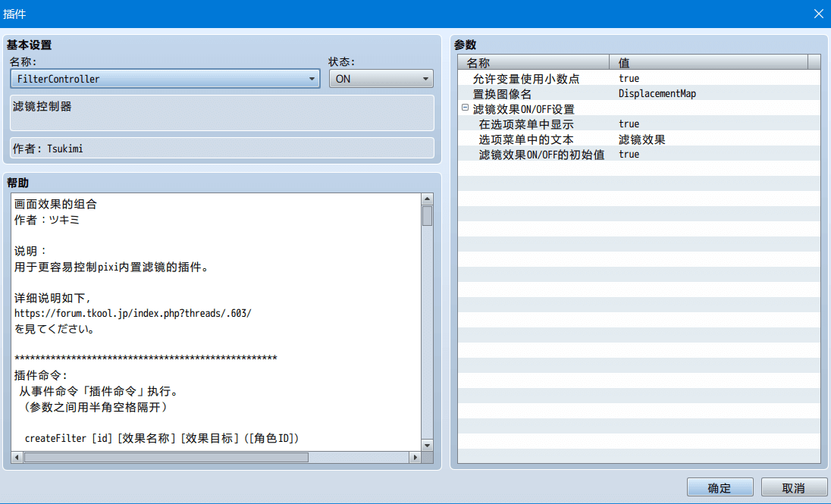Click the 画面效果的组合 line in help
Viewport: 831px width, 504px height.
55,204
